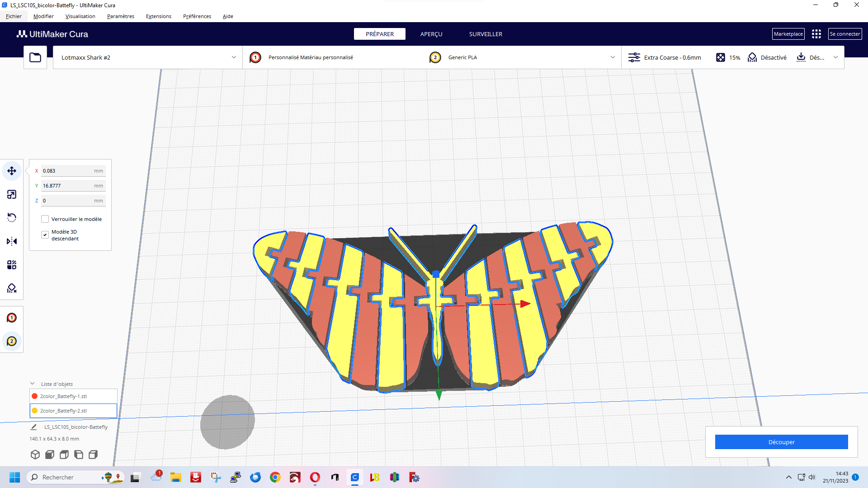Viewport: 868px width, 488px height.
Task: Select the Support Blocker tool
Action: [12, 288]
